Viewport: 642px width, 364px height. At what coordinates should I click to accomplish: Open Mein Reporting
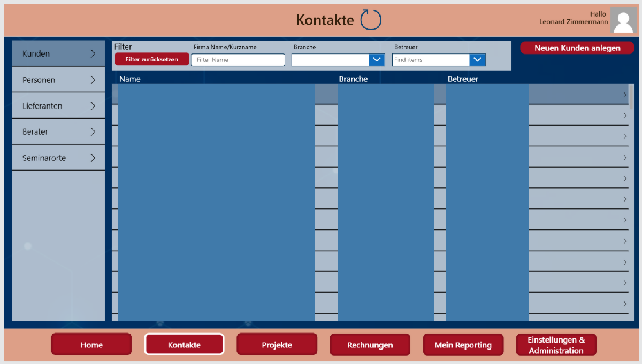click(463, 344)
